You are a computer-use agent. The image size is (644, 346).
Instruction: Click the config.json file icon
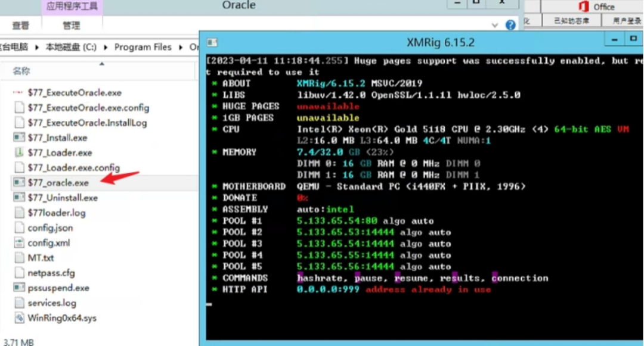19,227
